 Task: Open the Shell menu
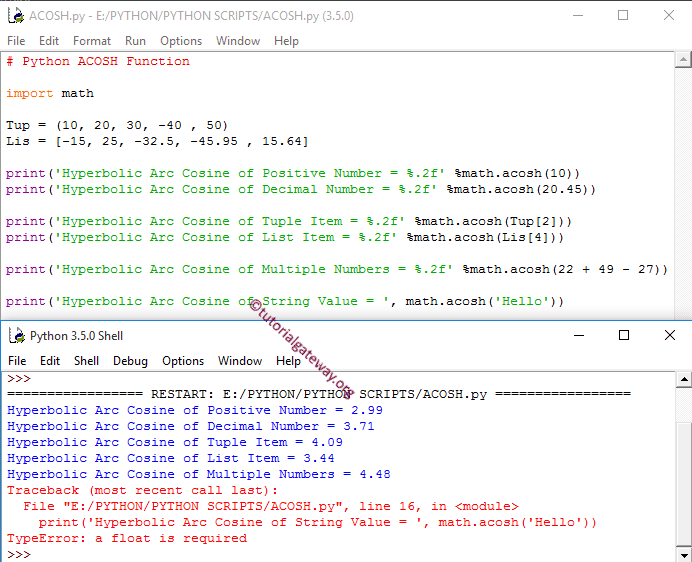click(x=86, y=361)
